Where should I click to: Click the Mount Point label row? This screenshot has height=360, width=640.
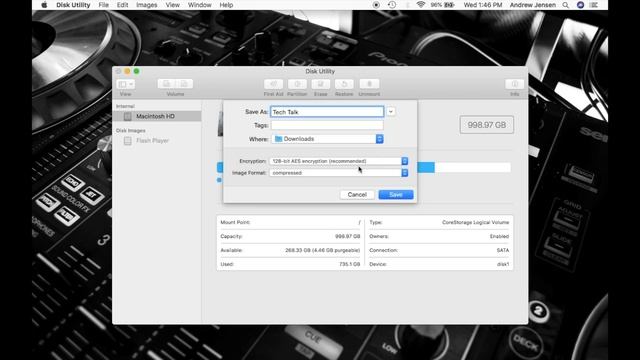[x=290, y=222]
